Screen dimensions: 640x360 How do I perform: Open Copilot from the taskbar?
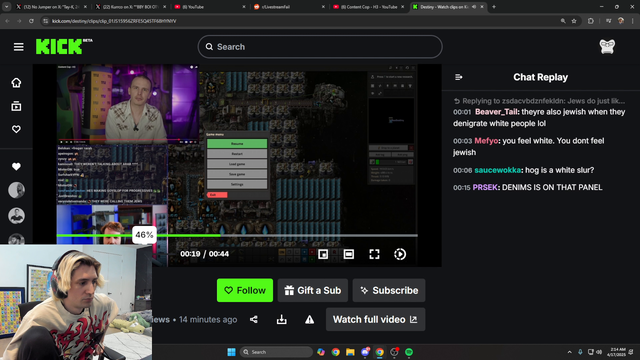[x=321, y=352]
